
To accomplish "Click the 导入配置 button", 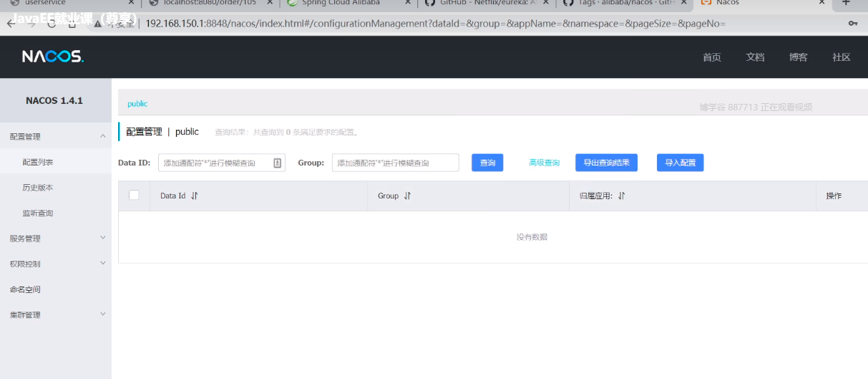I will click(x=680, y=163).
